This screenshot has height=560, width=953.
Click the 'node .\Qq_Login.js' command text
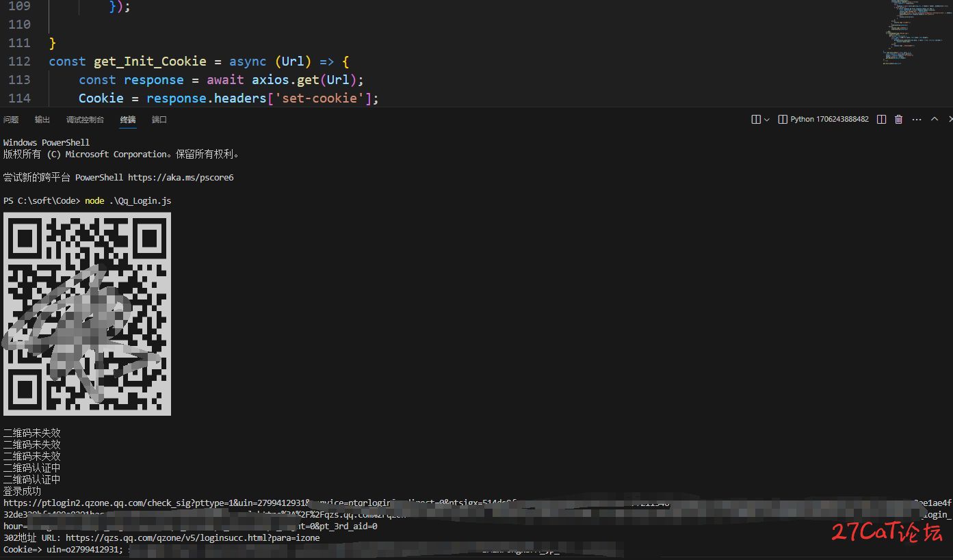(128, 200)
